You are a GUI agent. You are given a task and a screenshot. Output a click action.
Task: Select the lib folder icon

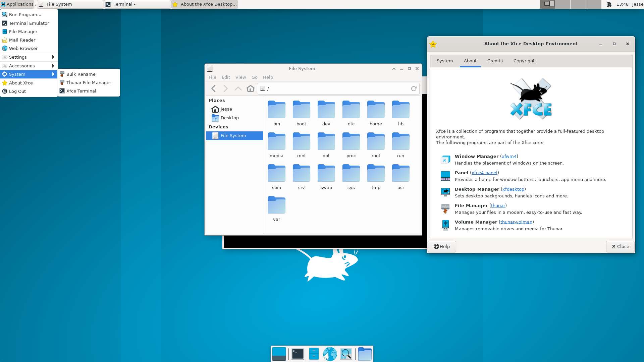pos(400,110)
